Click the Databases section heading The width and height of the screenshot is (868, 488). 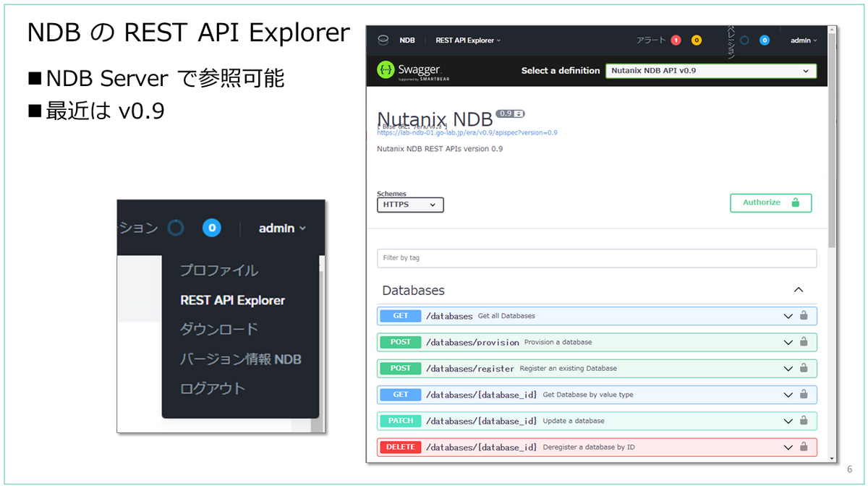click(x=413, y=291)
